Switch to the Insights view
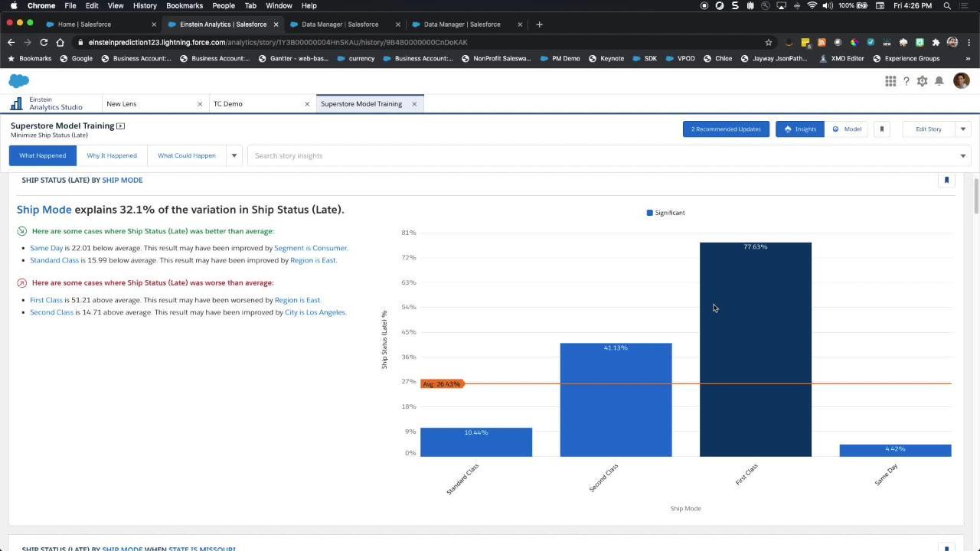980x551 pixels. point(799,129)
